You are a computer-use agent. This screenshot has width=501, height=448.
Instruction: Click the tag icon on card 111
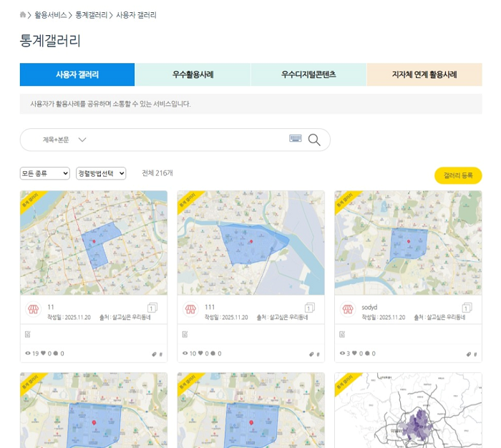coord(311,354)
